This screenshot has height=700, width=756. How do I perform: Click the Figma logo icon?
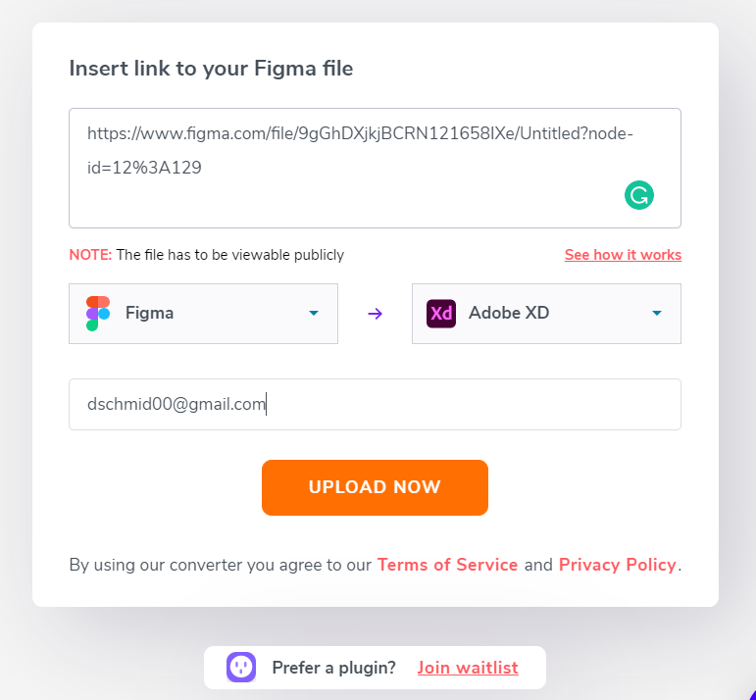click(x=98, y=314)
